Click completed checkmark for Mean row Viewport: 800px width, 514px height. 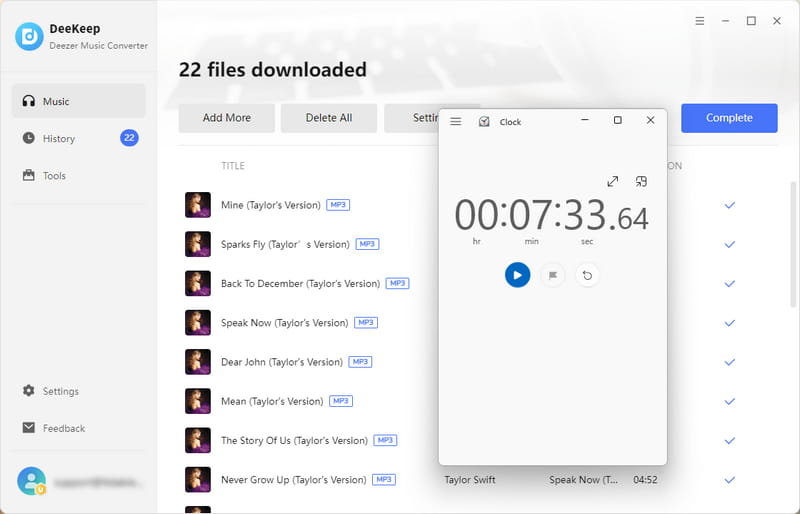click(x=730, y=402)
